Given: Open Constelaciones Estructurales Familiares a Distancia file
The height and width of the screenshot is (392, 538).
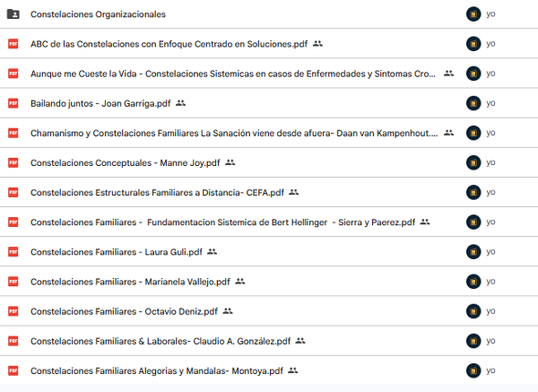Looking at the screenshot, I should (x=157, y=193).
